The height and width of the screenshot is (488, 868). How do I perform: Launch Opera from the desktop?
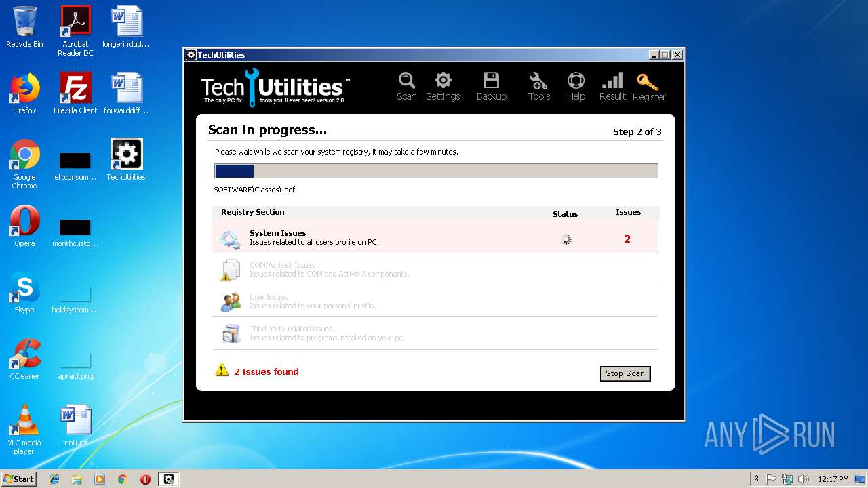24,226
